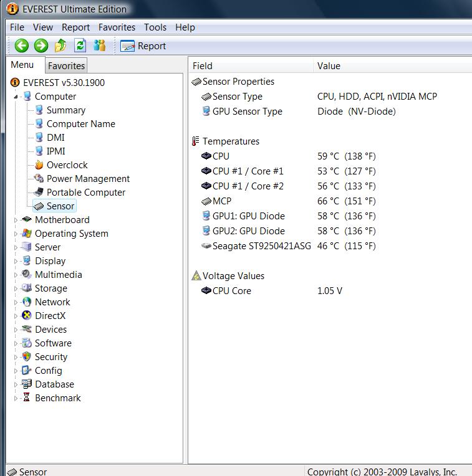Open the Favorites menu
The height and width of the screenshot is (476, 472).
click(x=117, y=27)
